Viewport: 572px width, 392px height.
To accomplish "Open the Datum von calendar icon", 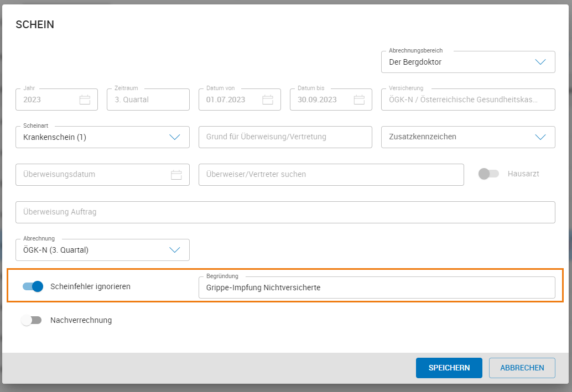I will click(x=268, y=100).
